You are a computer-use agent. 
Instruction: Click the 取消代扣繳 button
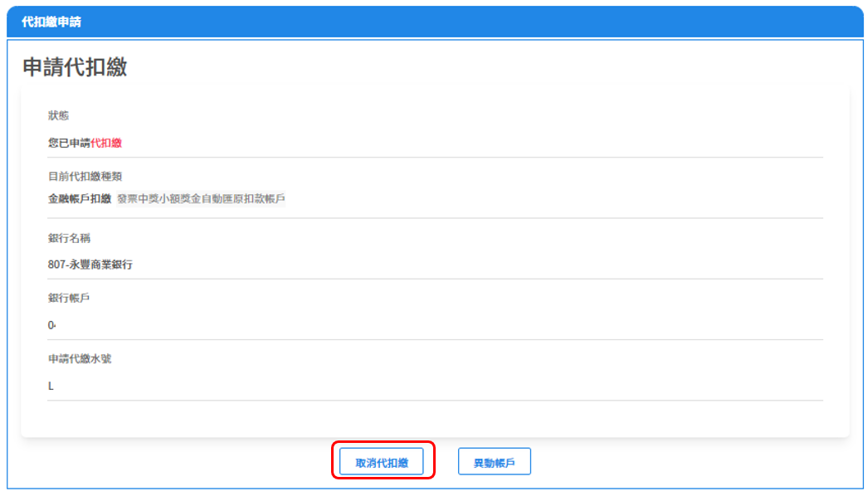tap(383, 462)
